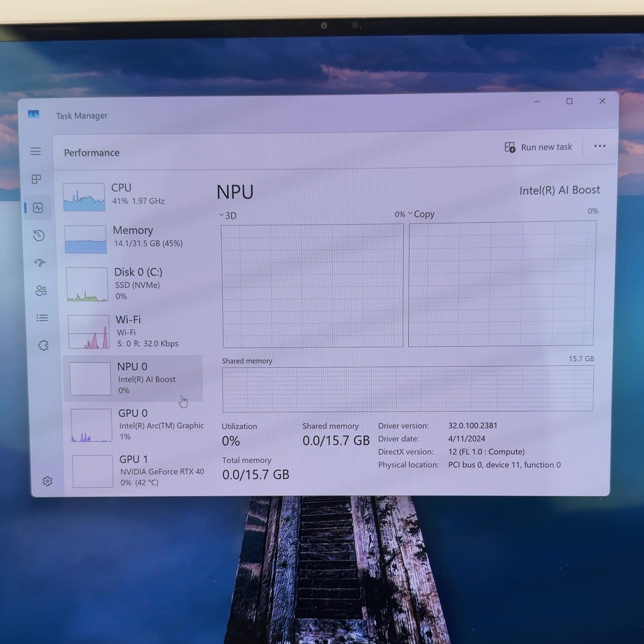Select the Memory performance entry
The width and height of the screenshot is (644, 644).
pyautogui.click(x=132, y=238)
